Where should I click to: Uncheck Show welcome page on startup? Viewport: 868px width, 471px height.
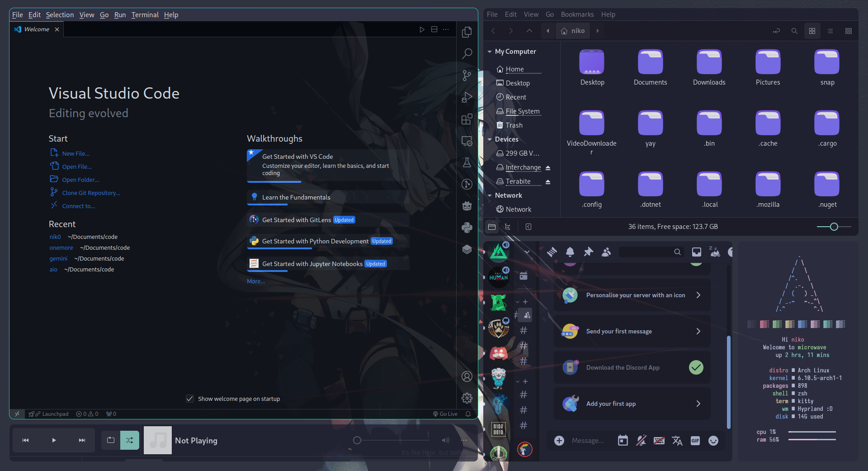click(190, 399)
